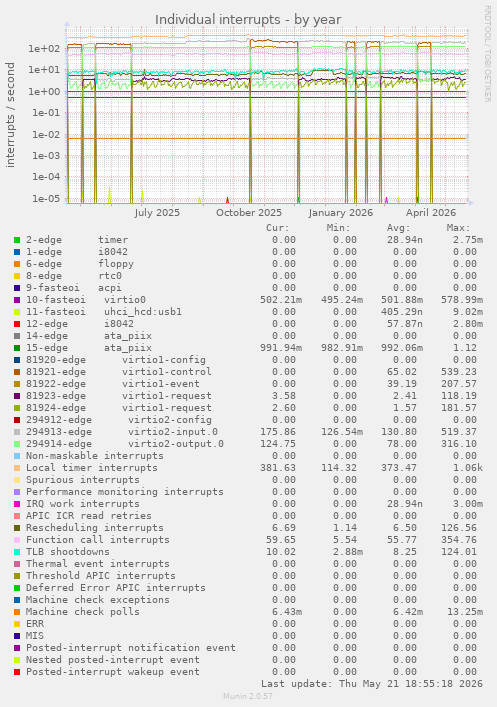Click the virtio1-control legend label
The width and height of the screenshot is (497, 707).
point(166,372)
